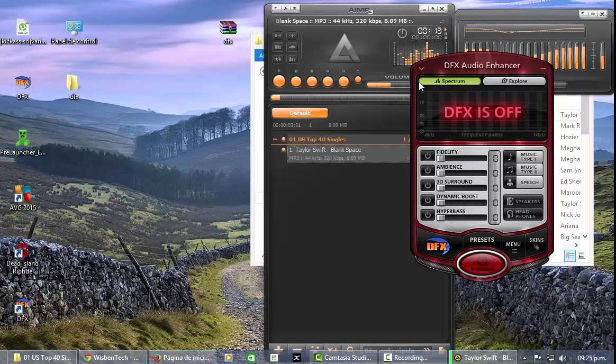Toggle A-B repeat button in AIMP
Image resolution: width=616 pixels, height=364 pixels.
278,35
